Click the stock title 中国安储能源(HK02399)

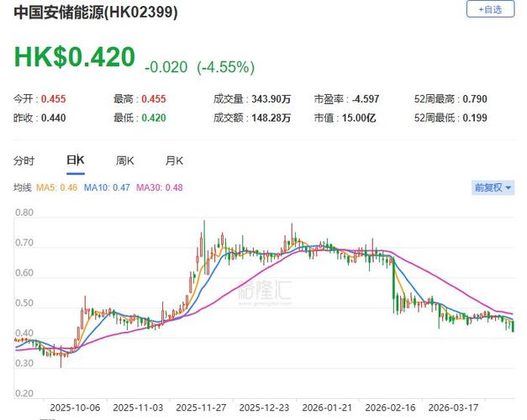click(96, 13)
